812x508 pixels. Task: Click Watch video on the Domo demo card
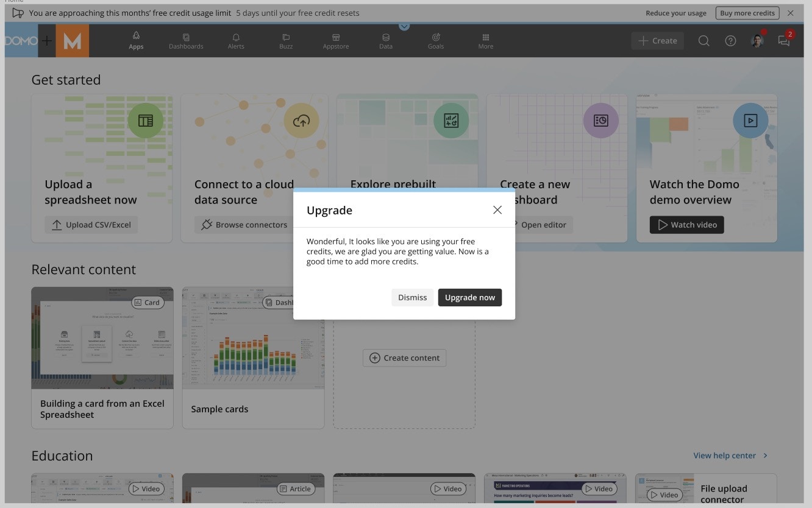coord(686,224)
